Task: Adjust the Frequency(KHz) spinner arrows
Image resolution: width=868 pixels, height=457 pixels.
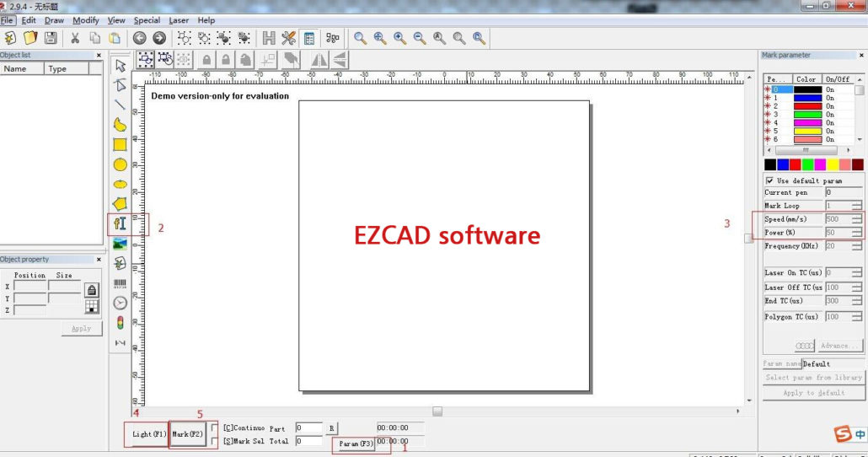Action: pos(857,246)
